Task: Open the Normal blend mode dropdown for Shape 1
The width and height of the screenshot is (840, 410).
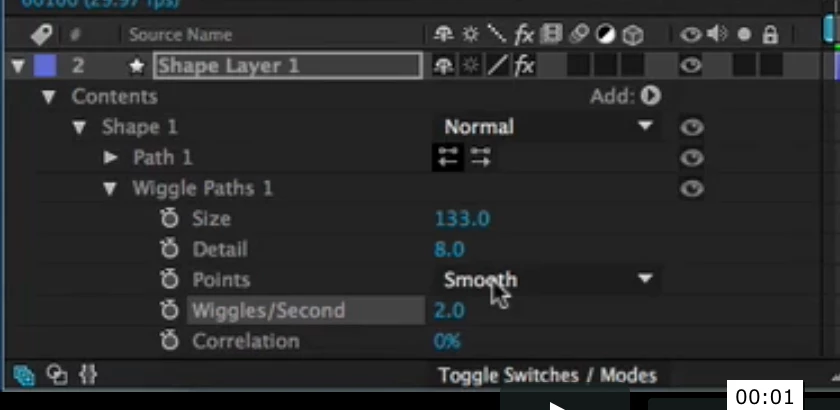Action: pos(548,127)
